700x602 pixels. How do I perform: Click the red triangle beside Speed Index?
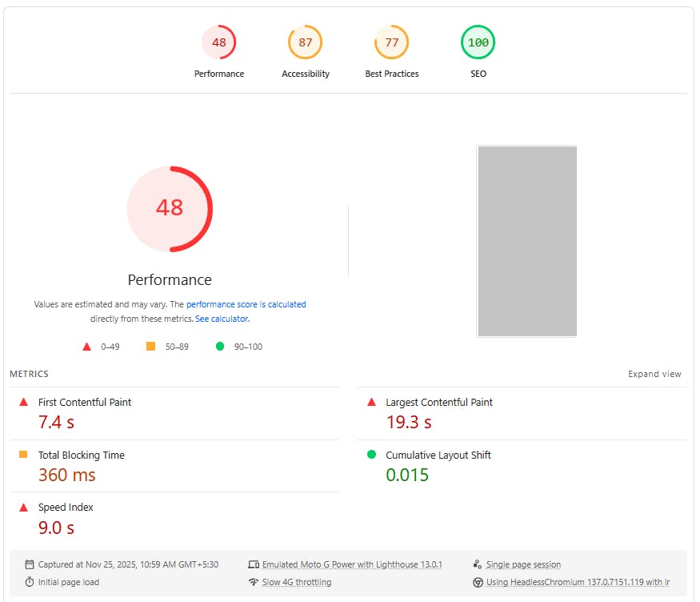tap(22, 507)
